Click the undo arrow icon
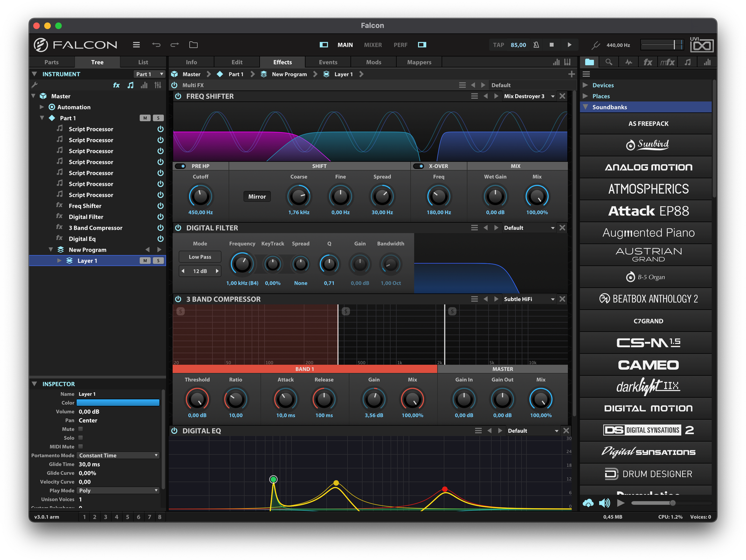The width and height of the screenshot is (746, 560). [156, 45]
